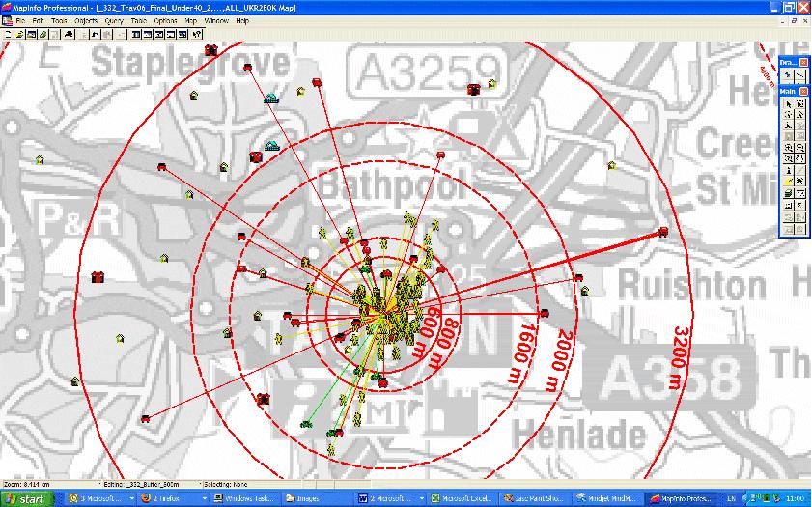Activate the Zoom-in magnifier tool
The width and height of the screenshot is (812, 507).
pyautogui.click(x=788, y=148)
